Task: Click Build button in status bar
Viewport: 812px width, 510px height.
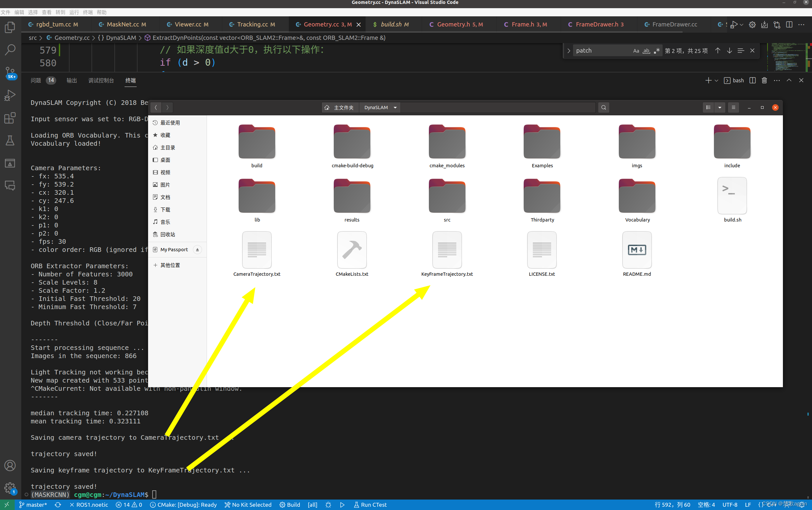Action: (x=290, y=504)
